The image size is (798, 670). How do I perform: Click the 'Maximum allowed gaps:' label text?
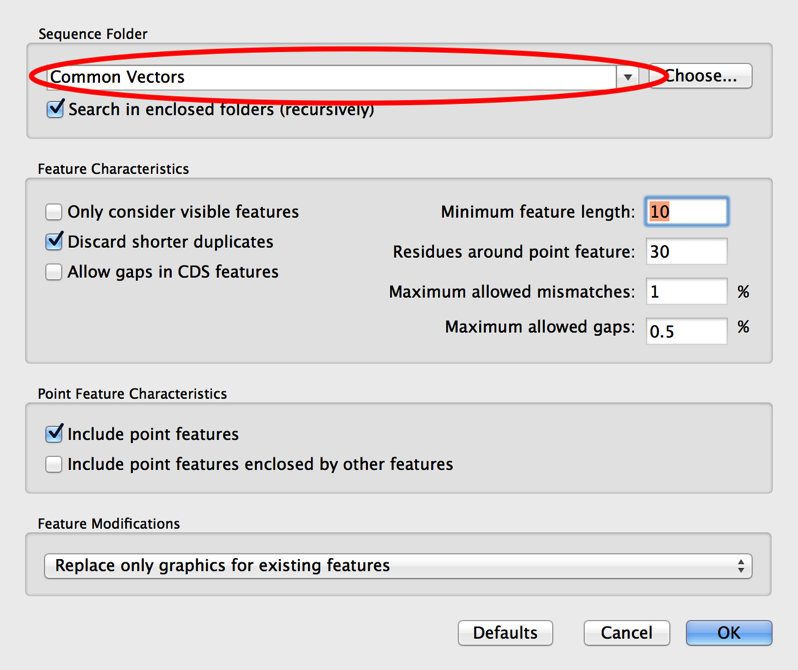(x=539, y=327)
